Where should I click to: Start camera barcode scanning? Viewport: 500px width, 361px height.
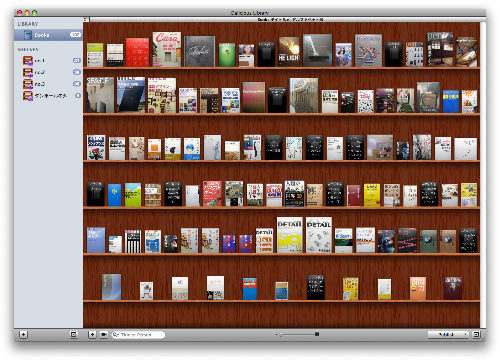(x=104, y=334)
